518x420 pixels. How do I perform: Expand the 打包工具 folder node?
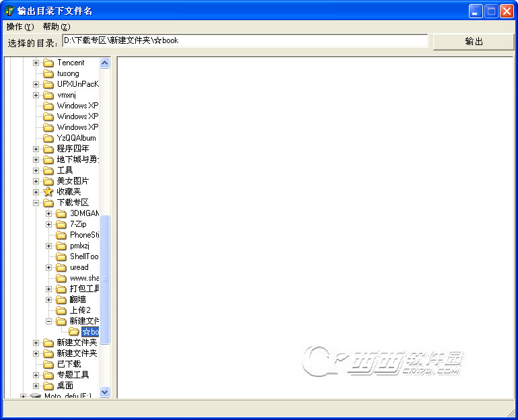coord(49,289)
